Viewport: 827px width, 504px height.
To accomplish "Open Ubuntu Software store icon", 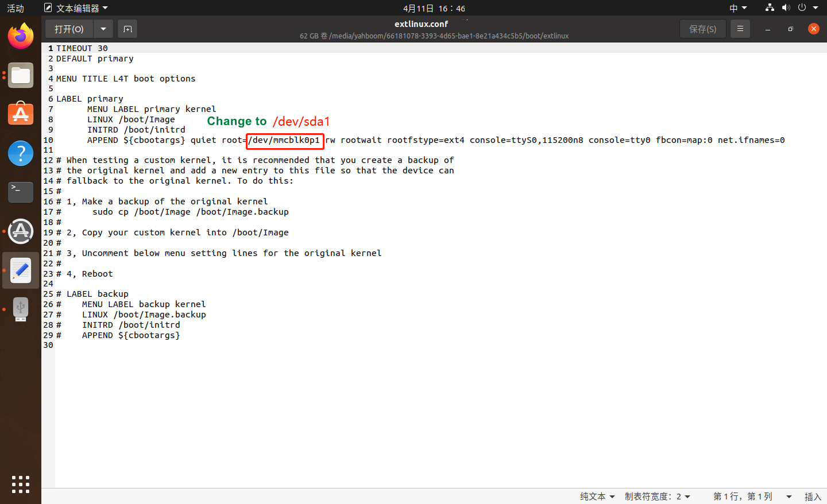I will coord(21,114).
